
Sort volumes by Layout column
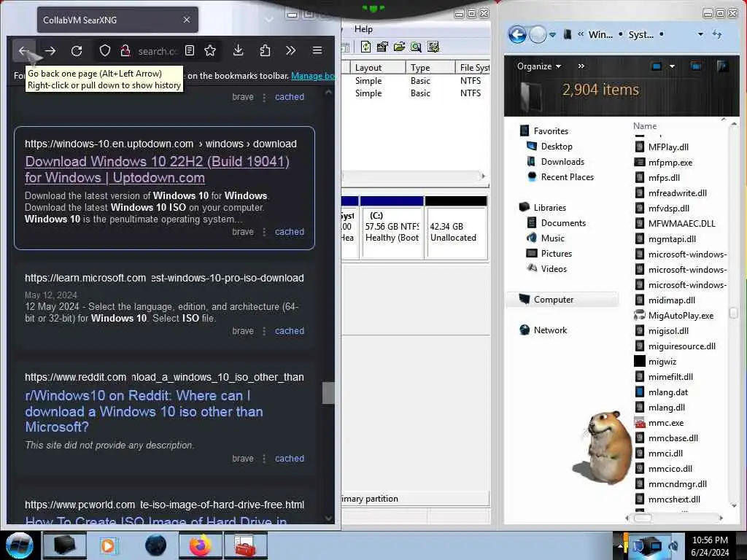click(379, 68)
